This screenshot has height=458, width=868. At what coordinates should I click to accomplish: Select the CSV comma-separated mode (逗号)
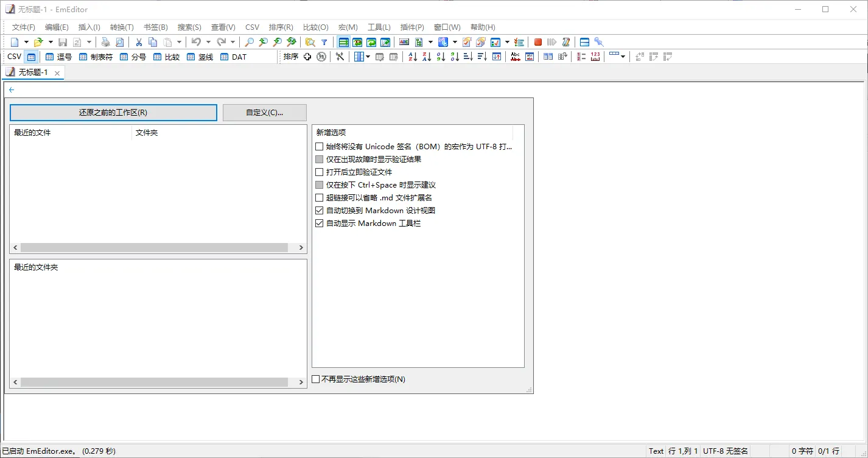point(58,57)
